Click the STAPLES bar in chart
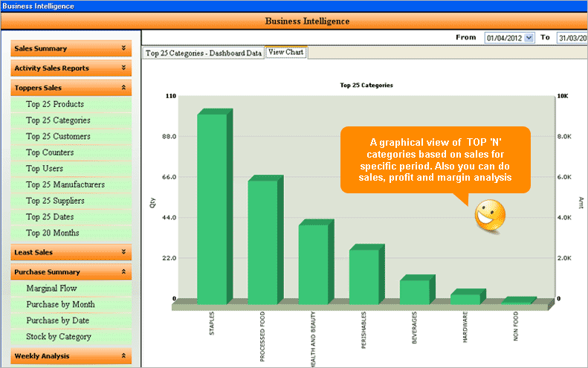 [x=212, y=208]
